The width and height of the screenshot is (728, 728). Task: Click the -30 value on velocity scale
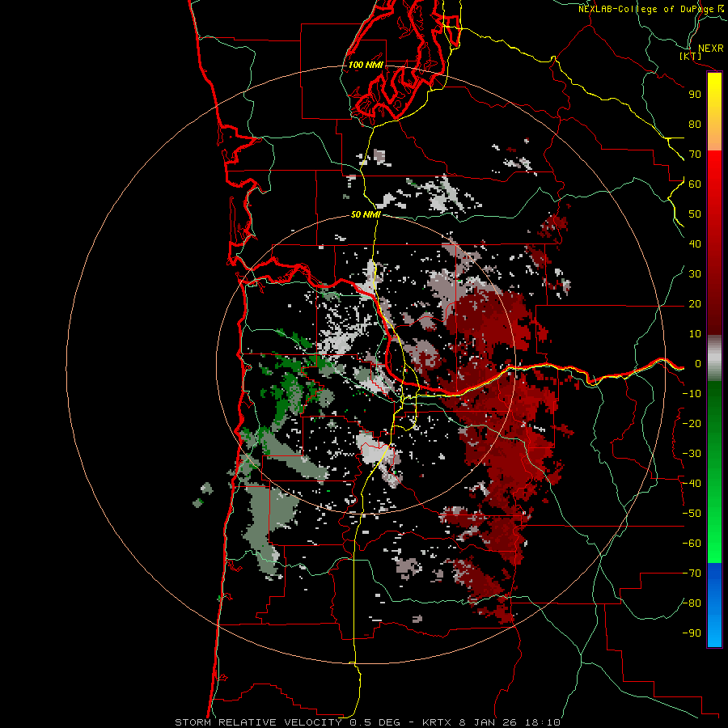[x=692, y=454]
